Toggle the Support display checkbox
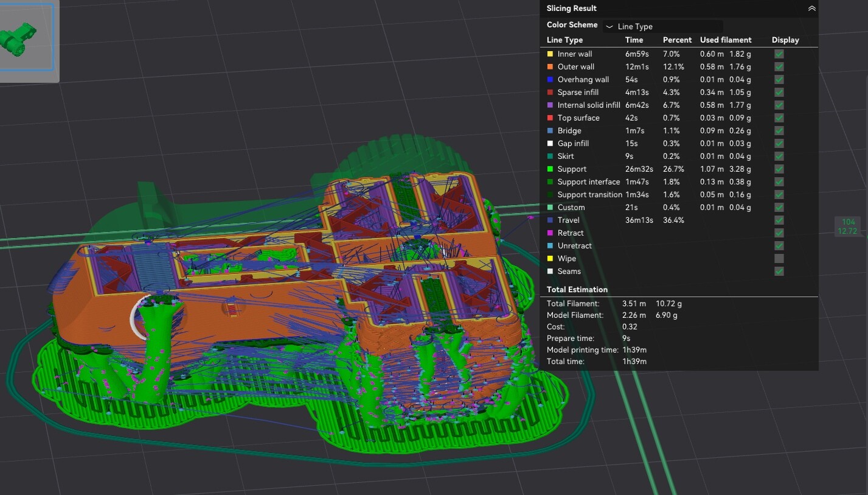The width and height of the screenshot is (868, 495). 779,169
